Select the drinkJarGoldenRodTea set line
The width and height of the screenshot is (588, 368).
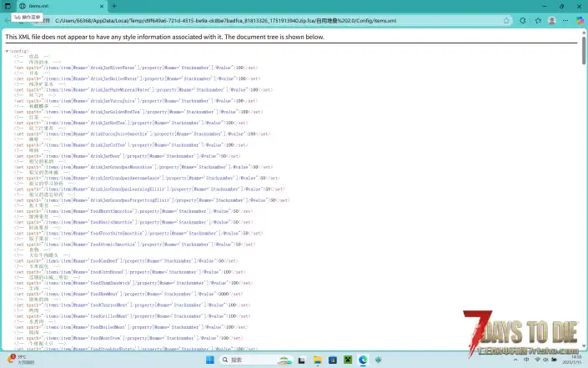(138, 112)
